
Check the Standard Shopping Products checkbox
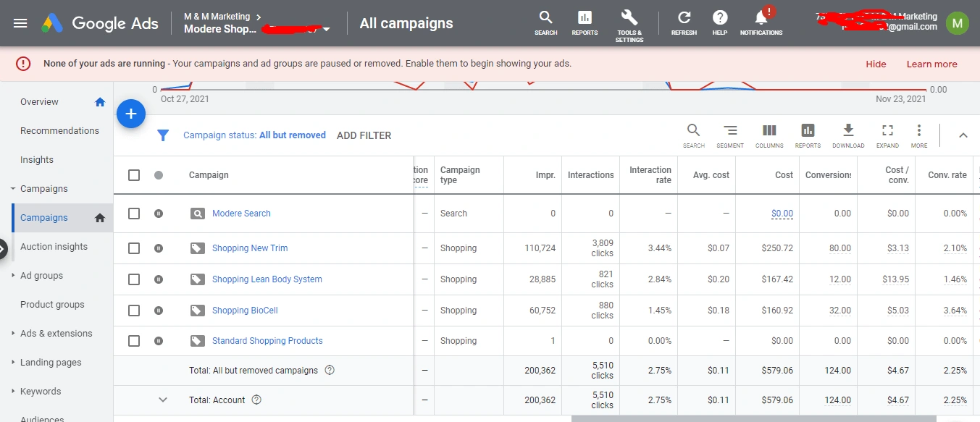tap(134, 341)
